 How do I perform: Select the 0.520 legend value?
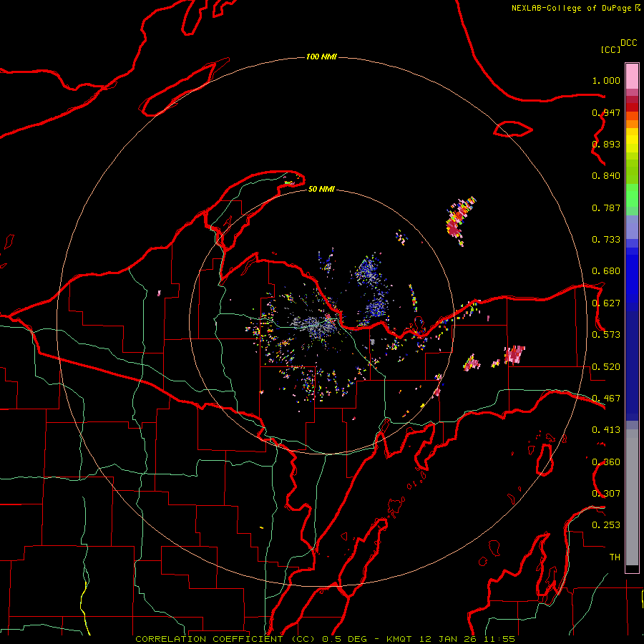pyautogui.click(x=606, y=367)
